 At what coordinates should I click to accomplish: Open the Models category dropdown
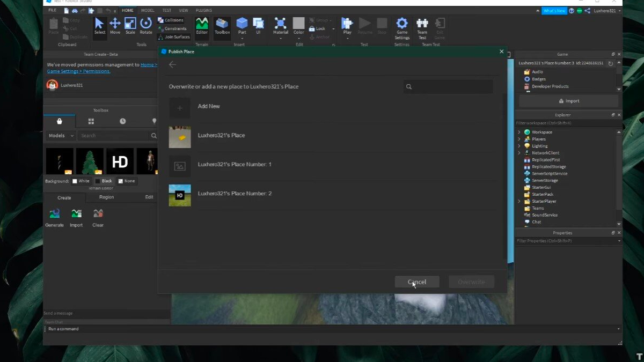(61, 136)
